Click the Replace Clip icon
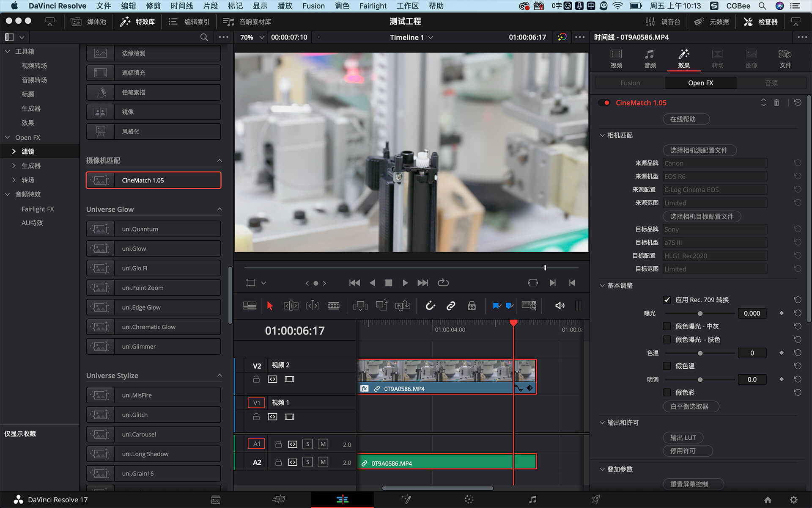This screenshot has width=812, height=508. pos(402,306)
